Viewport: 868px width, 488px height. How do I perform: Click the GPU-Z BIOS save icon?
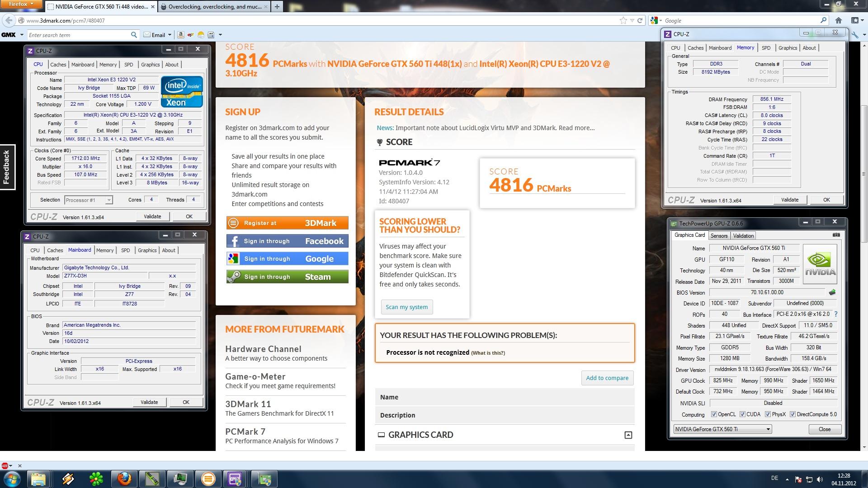tap(832, 292)
